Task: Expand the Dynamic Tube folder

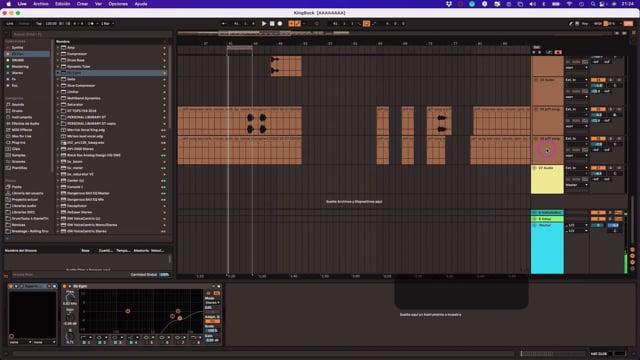Action: coord(58,67)
